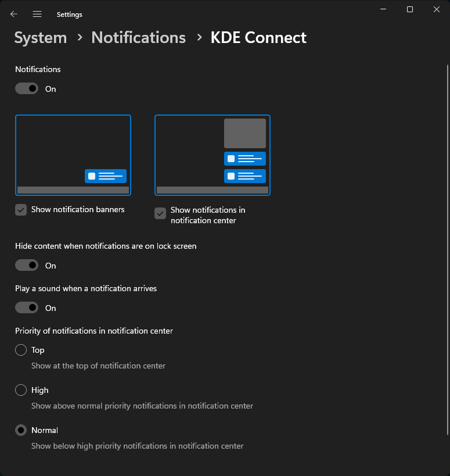Click 'Show above normal priority notifications' description
The width and height of the screenshot is (450, 476).
[142, 406]
